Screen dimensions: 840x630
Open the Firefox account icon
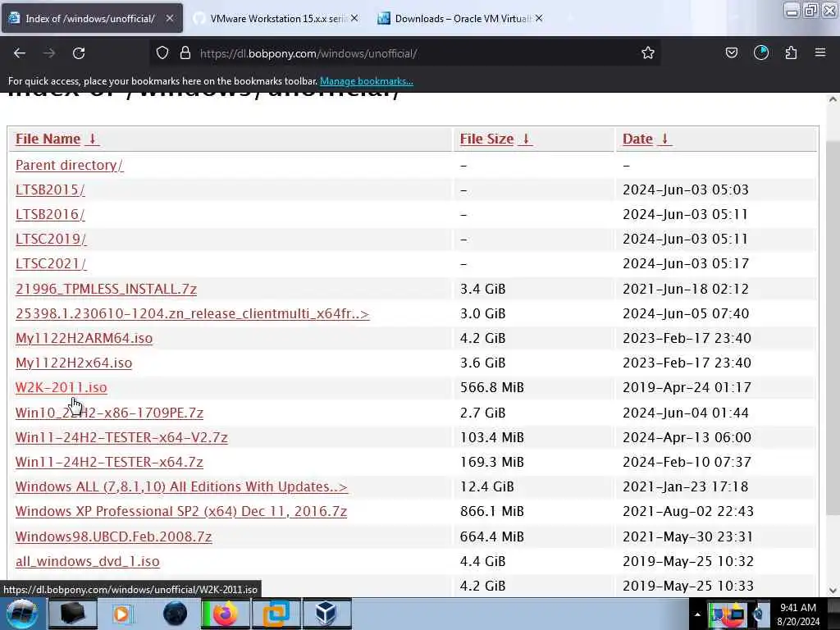pyautogui.click(x=761, y=53)
